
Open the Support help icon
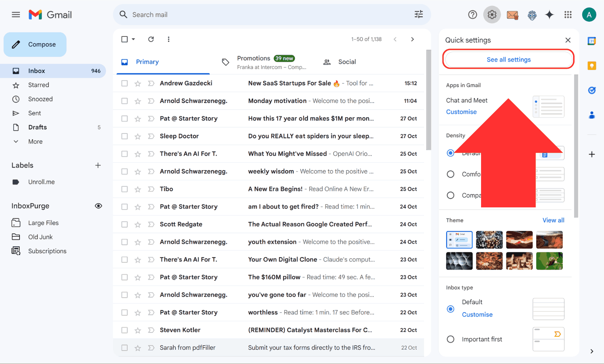coord(473,15)
